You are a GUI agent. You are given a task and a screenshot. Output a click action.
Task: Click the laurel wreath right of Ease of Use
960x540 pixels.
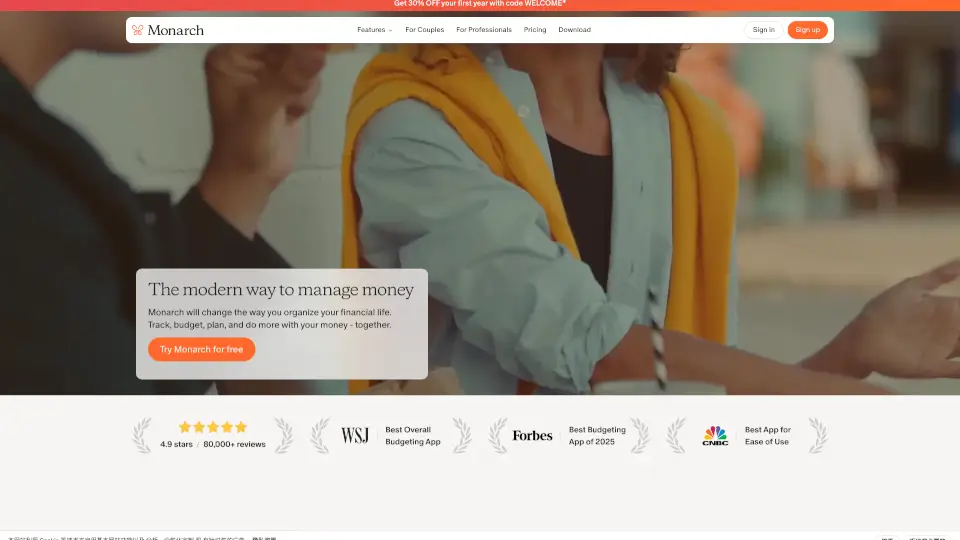point(817,436)
